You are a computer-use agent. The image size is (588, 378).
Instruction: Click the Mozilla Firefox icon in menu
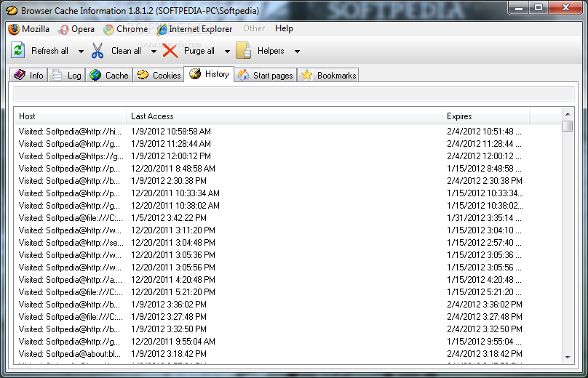point(14,29)
